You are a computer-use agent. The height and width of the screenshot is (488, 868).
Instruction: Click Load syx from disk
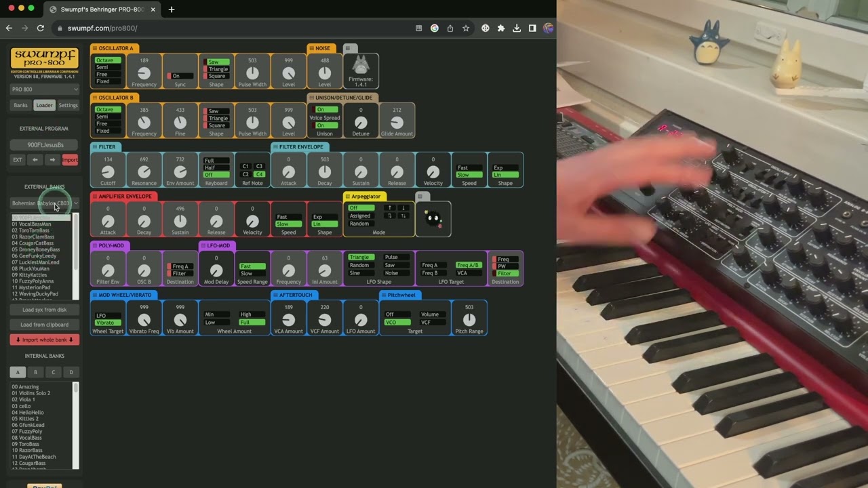click(x=44, y=310)
